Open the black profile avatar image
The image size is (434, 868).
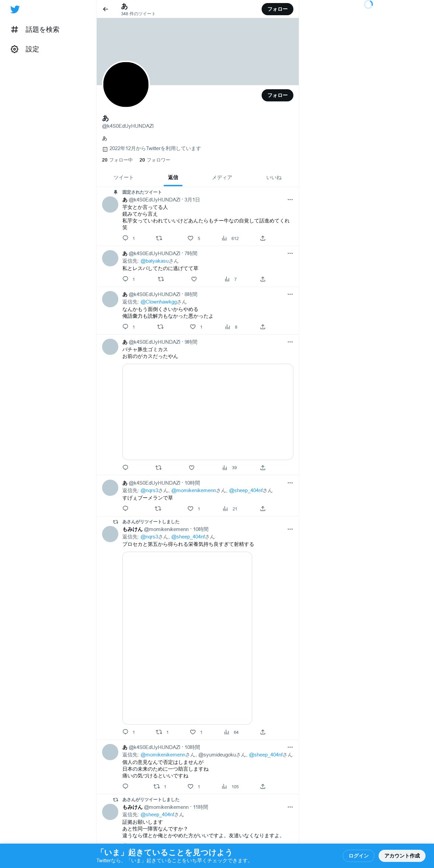pos(126,85)
